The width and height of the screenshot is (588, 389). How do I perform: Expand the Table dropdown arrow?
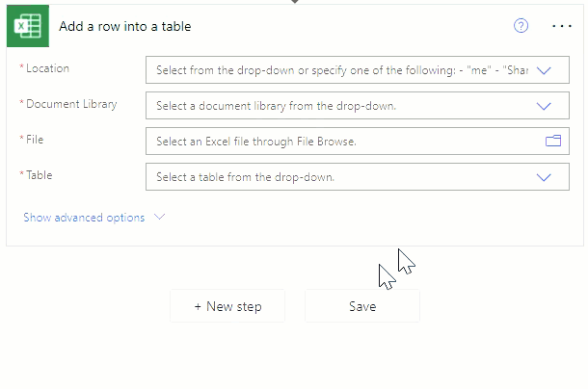click(x=544, y=177)
